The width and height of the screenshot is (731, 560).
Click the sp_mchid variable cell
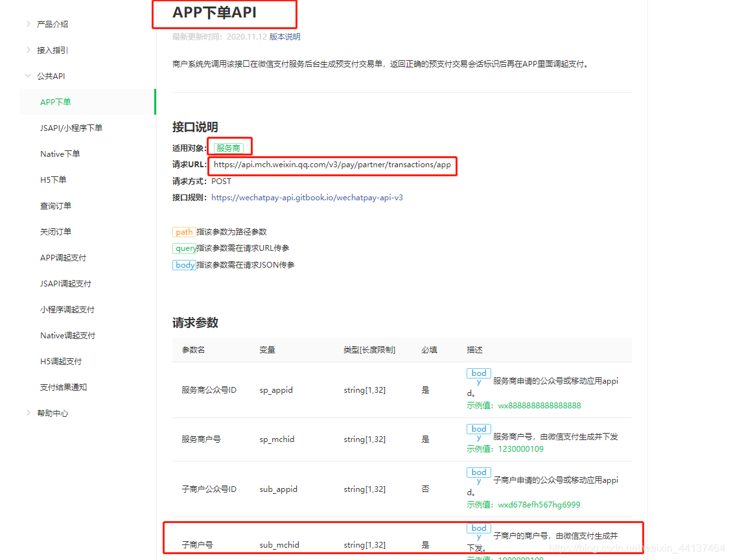pos(277,439)
